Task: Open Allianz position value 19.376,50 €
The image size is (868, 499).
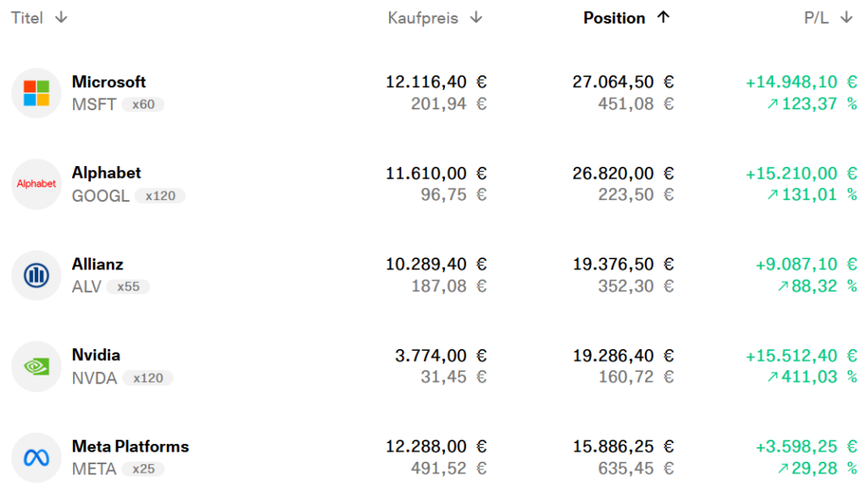Action: tap(622, 264)
